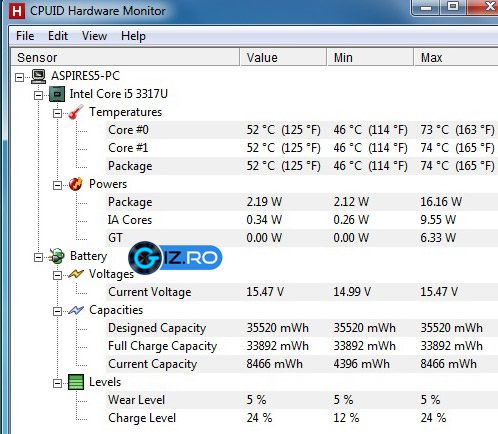Open the File menu
498x434 pixels.
click(25, 36)
